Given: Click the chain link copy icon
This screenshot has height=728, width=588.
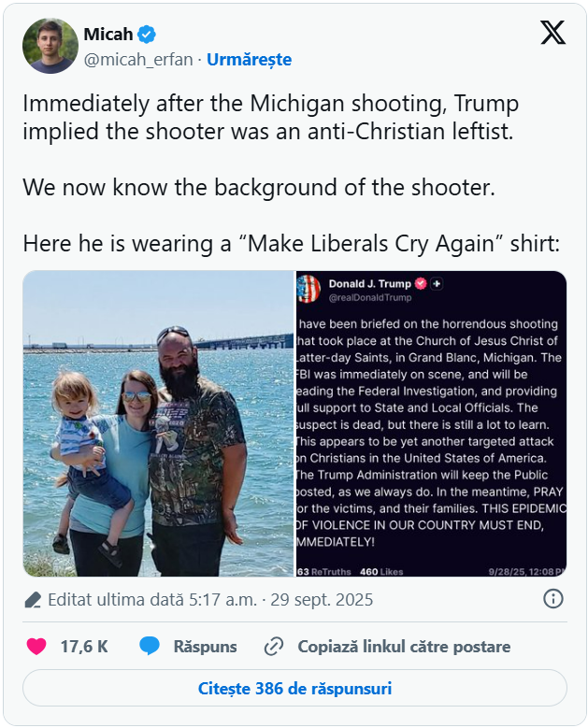Looking at the screenshot, I should (x=274, y=646).
